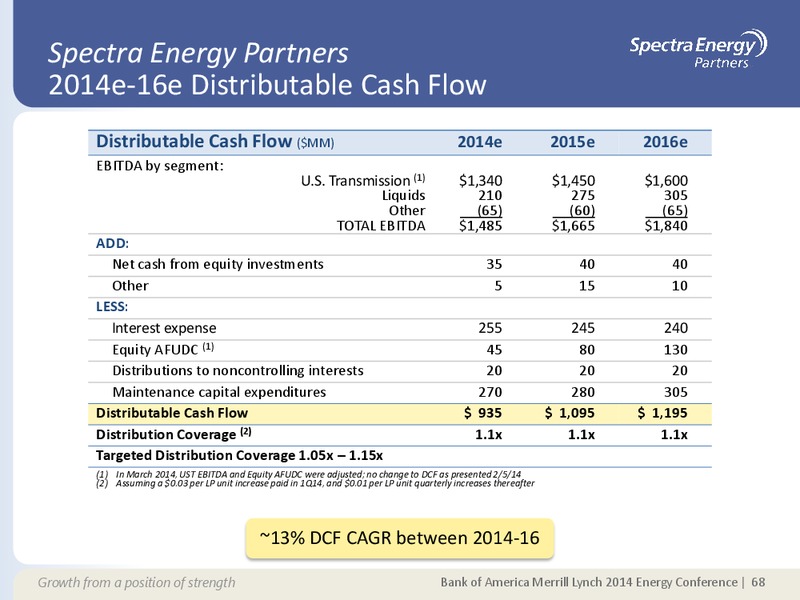800x600 pixels.
Task: Select TOTAL EBITDA 2016e value $1,840
Action: pyautogui.click(x=666, y=226)
